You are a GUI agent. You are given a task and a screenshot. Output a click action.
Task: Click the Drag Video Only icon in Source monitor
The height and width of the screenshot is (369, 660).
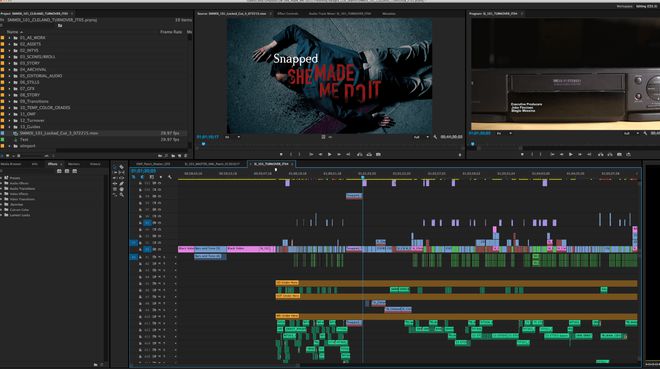coord(323,137)
